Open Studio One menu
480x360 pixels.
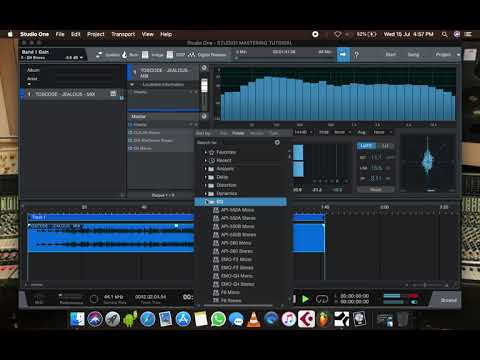[x=34, y=34]
